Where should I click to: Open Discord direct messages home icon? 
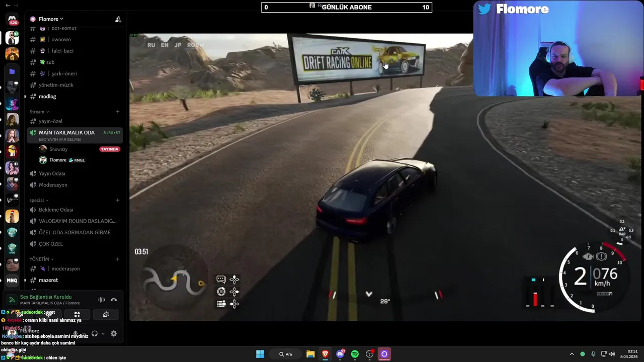tap(12, 20)
